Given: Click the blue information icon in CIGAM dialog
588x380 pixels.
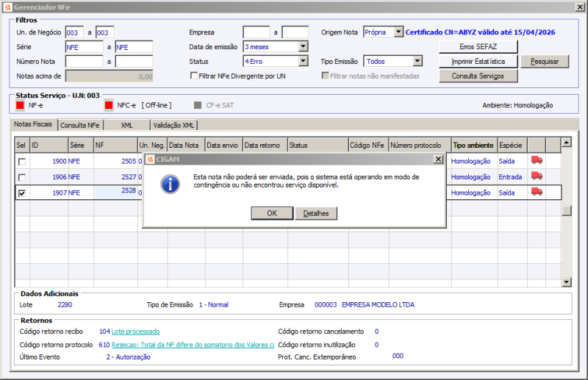Looking at the screenshot, I should point(170,184).
